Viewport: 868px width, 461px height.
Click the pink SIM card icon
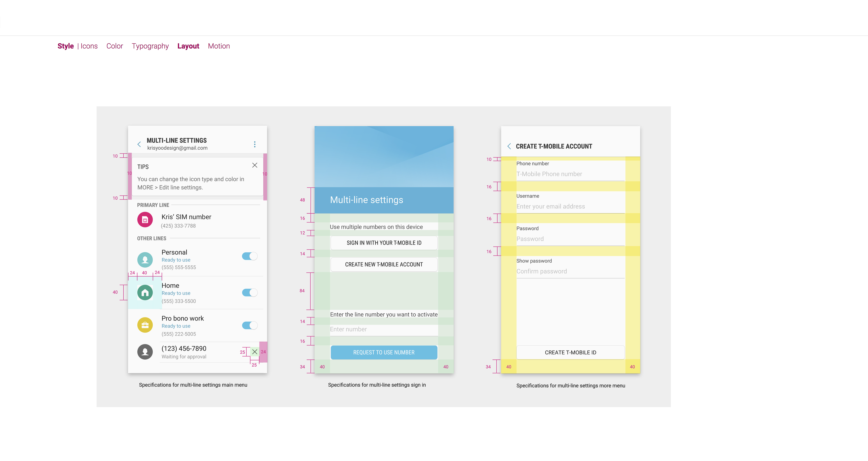coord(145,220)
